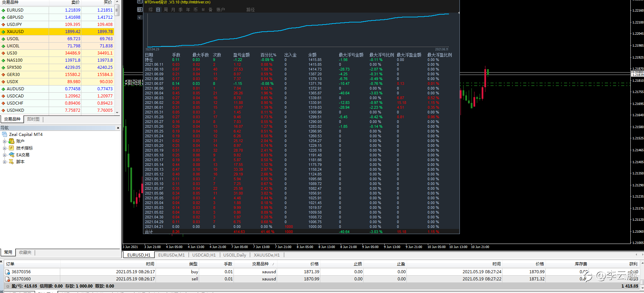Expand the 技术指标 tree node
Viewport: 644px width, 293px height.
point(5,148)
